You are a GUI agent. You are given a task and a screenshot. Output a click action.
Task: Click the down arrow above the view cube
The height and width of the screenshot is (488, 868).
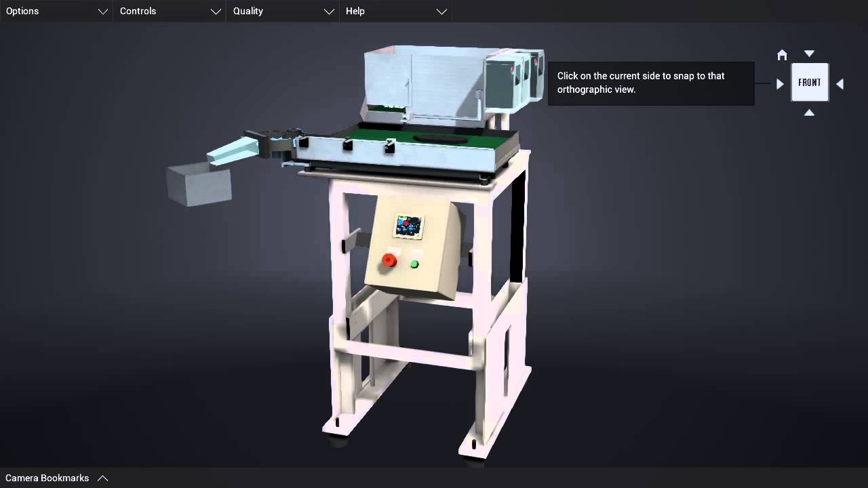coord(809,54)
